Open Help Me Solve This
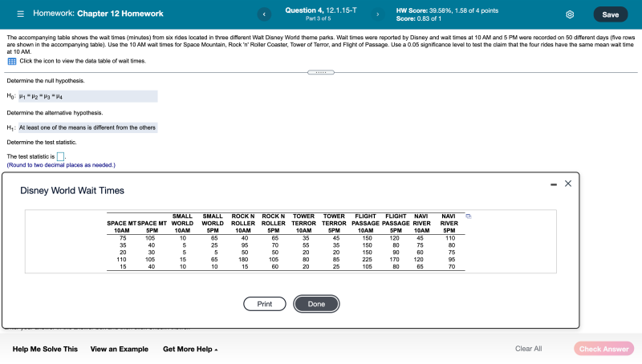This screenshot has height=364, width=642. [45, 349]
